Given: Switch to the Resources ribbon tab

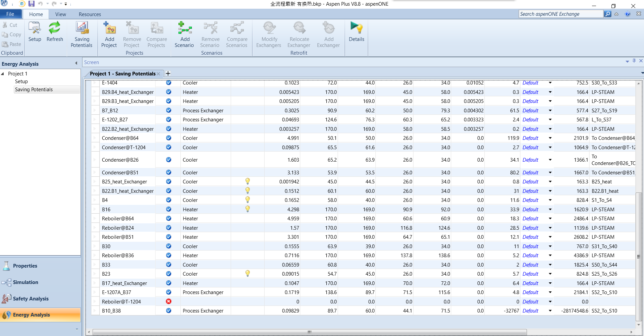Looking at the screenshot, I should tap(90, 14).
